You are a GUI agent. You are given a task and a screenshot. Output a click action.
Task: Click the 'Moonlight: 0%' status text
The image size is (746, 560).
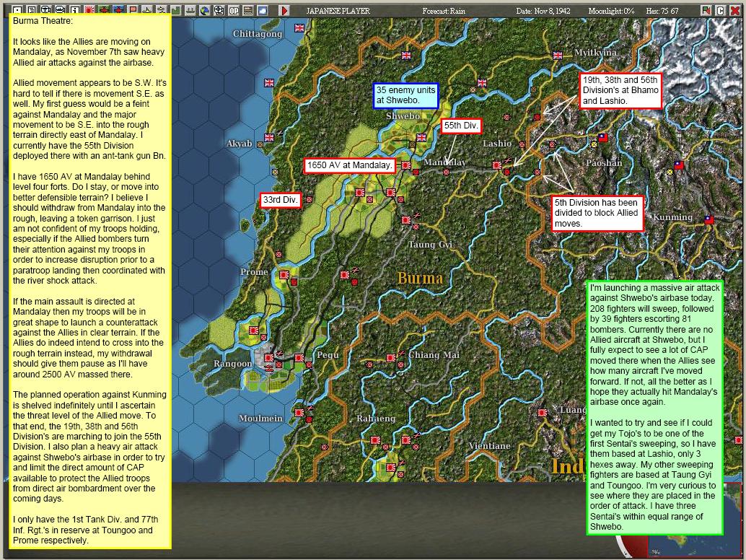point(611,11)
